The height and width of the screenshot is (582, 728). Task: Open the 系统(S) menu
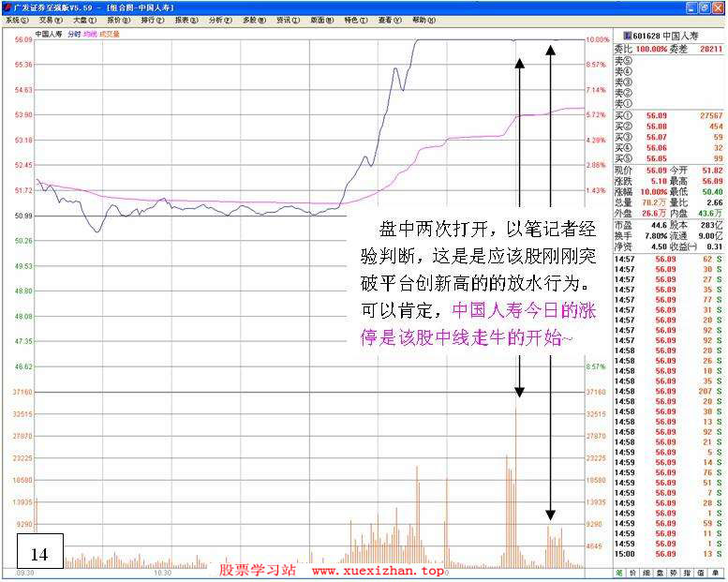17,20
